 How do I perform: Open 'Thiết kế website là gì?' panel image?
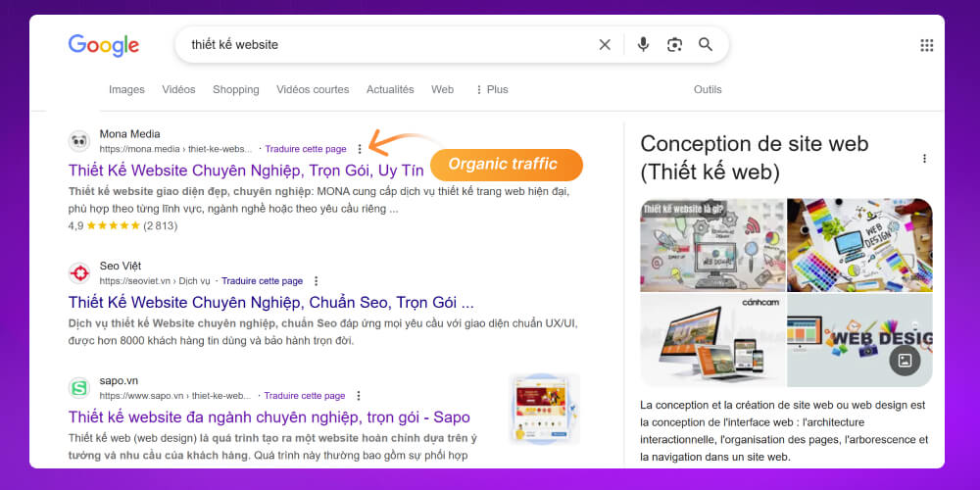coord(712,245)
